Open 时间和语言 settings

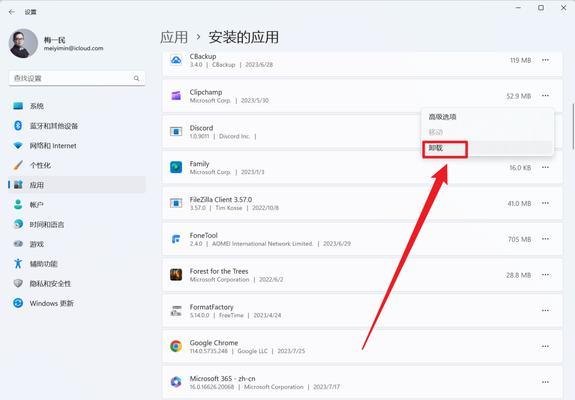pyautogui.click(x=77, y=224)
